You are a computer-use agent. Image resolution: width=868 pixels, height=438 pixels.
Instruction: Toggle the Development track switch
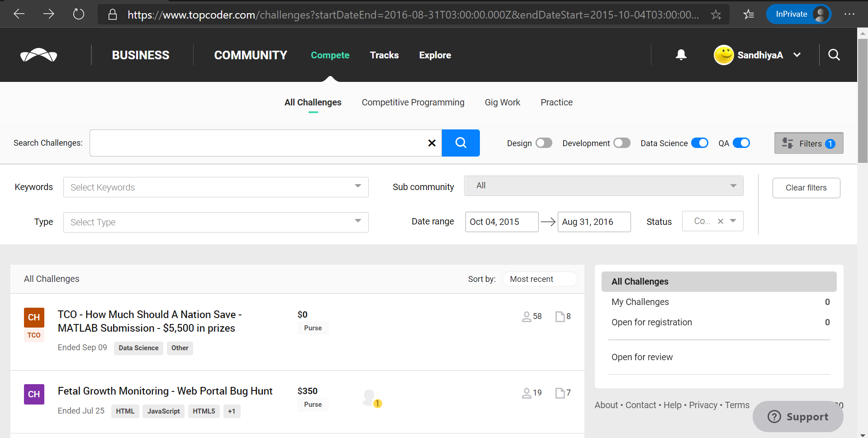click(621, 143)
